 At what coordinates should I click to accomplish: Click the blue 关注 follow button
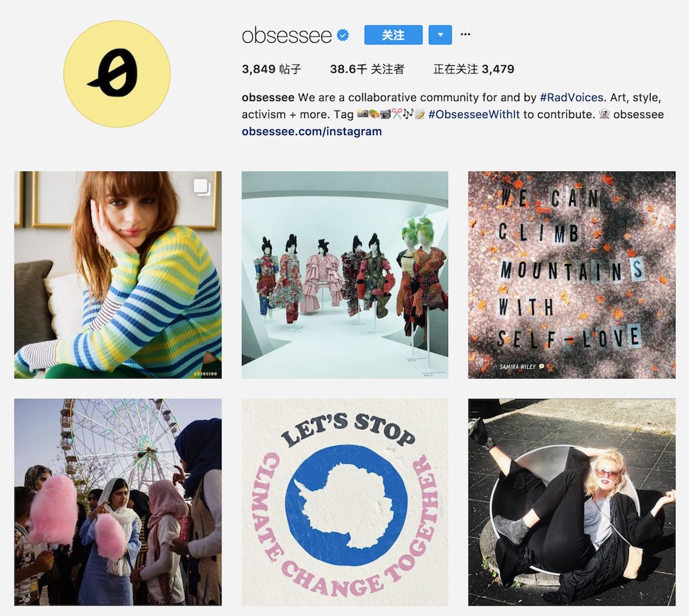coord(393,35)
